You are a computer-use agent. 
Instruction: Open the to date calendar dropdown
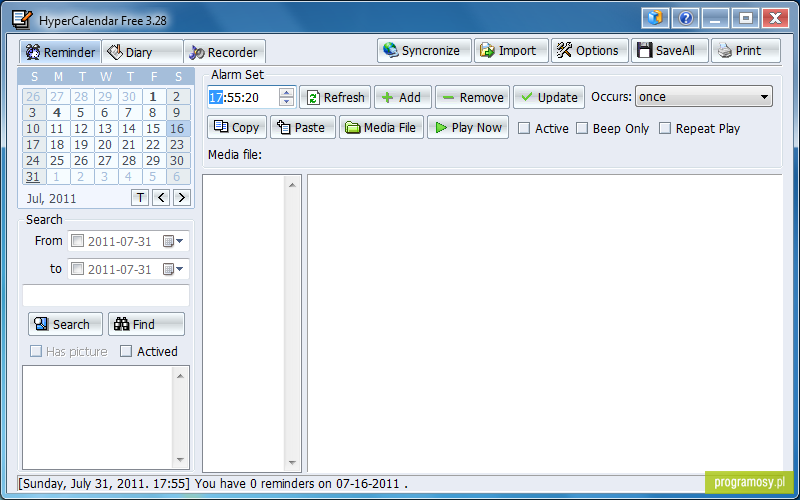(173, 269)
